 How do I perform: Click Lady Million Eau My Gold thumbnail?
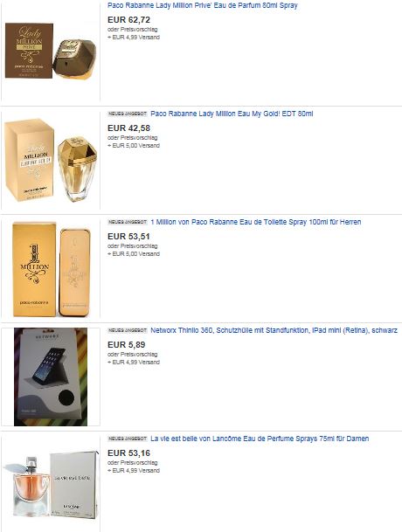(x=51, y=160)
